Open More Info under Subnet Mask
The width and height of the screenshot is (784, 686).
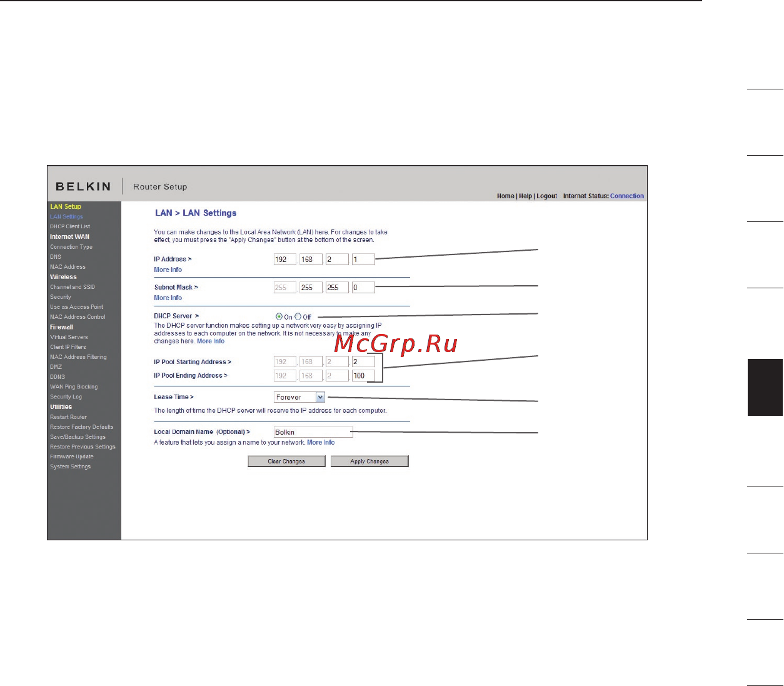(x=168, y=298)
